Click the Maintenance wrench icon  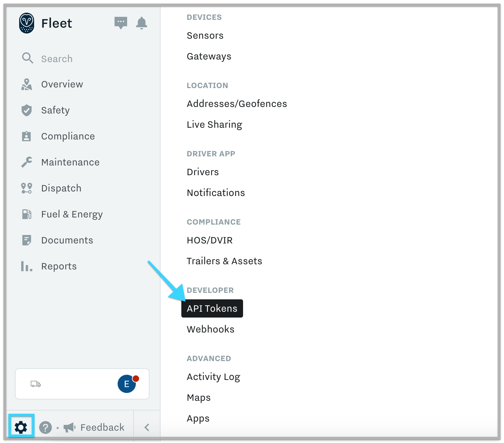pyautogui.click(x=27, y=162)
